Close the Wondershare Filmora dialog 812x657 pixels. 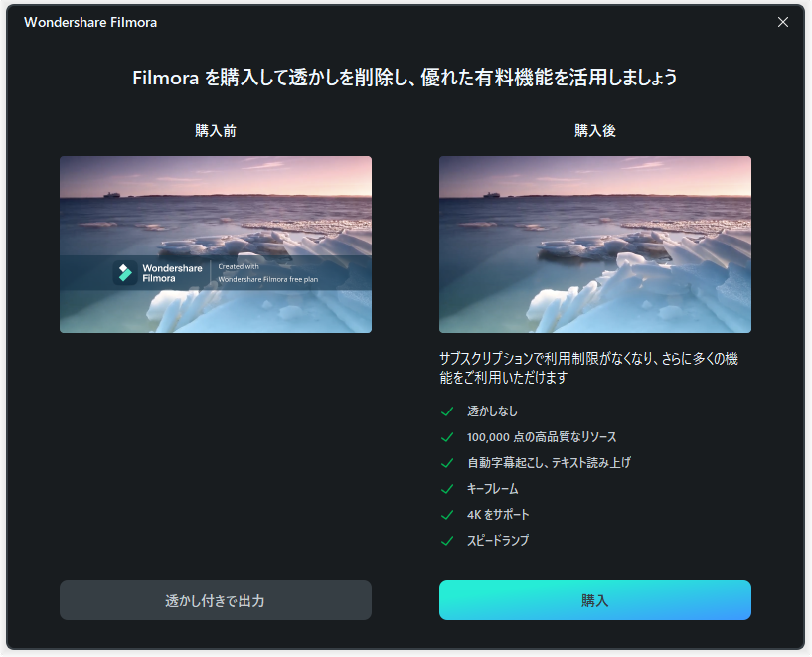783,22
